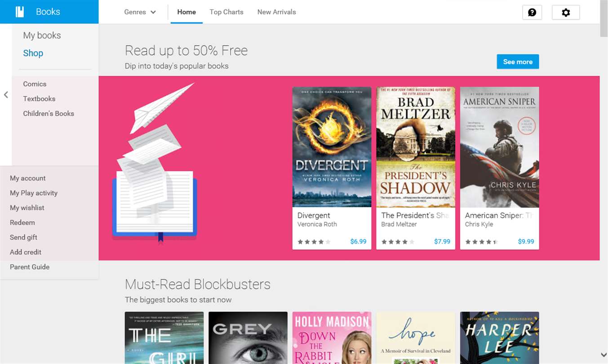Click the scrollbar down arrow
This screenshot has width=608, height=364.
click(604, 355)
